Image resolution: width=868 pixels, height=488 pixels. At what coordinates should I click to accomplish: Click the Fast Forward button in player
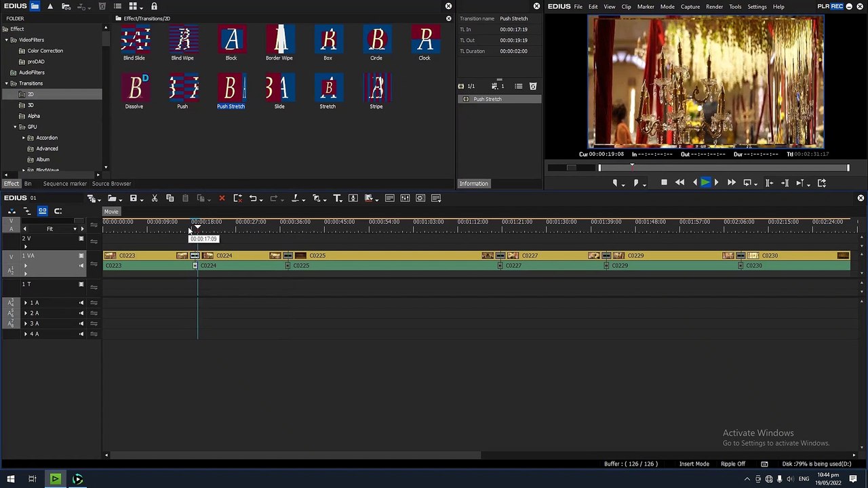tap(731, 182)
